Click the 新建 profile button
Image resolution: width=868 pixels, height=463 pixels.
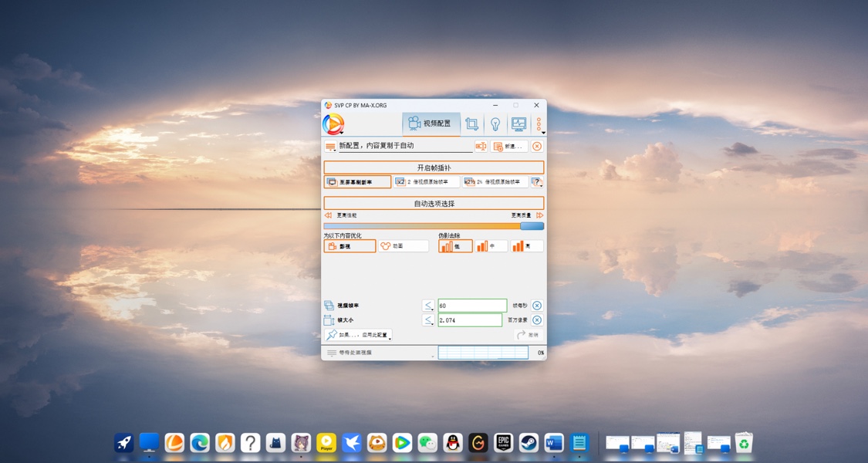508,147
